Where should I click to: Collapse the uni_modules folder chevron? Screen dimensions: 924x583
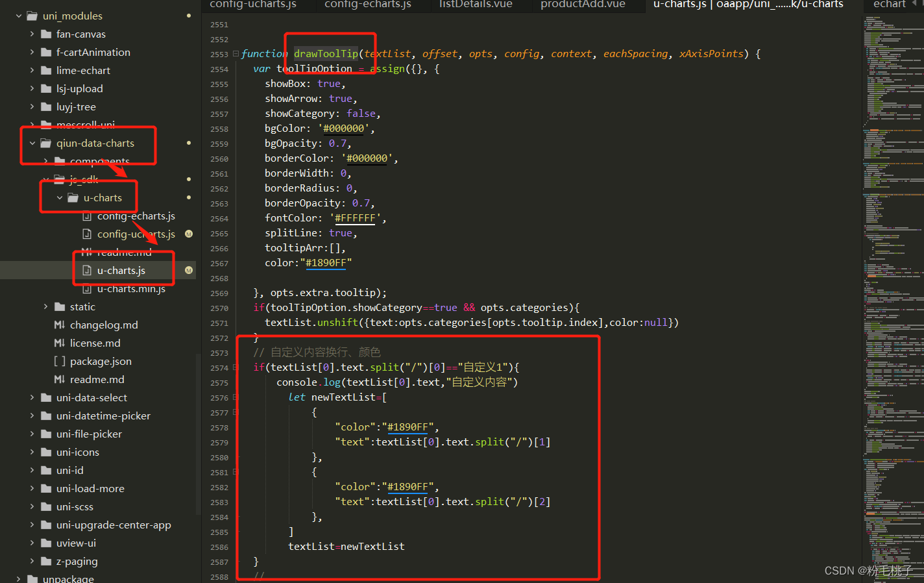19,16
